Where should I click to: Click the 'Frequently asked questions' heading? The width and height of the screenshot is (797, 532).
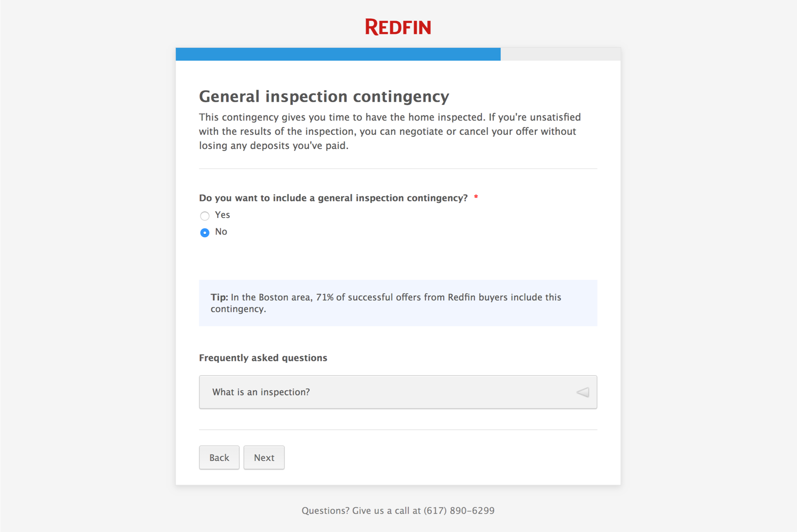[x=263, y=358]
